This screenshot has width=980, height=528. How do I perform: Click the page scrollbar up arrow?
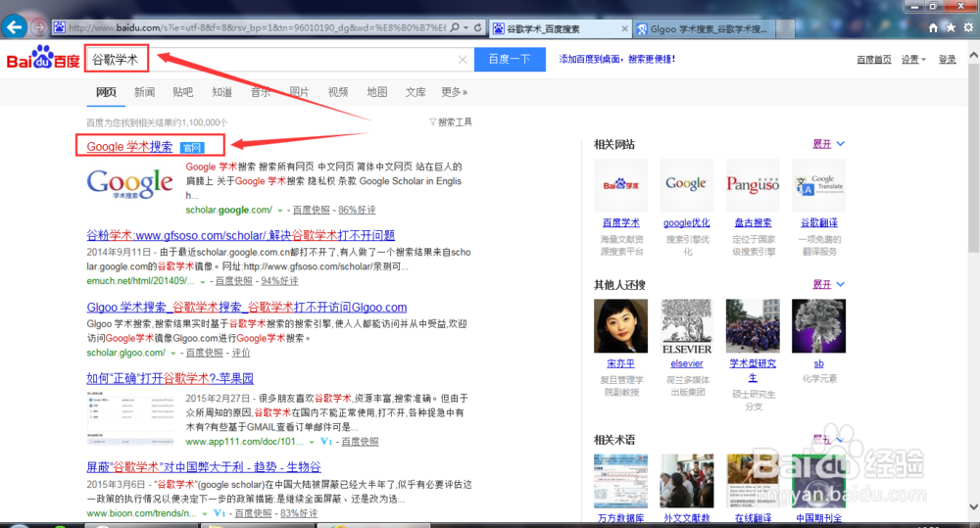click(x=974, y=55)
